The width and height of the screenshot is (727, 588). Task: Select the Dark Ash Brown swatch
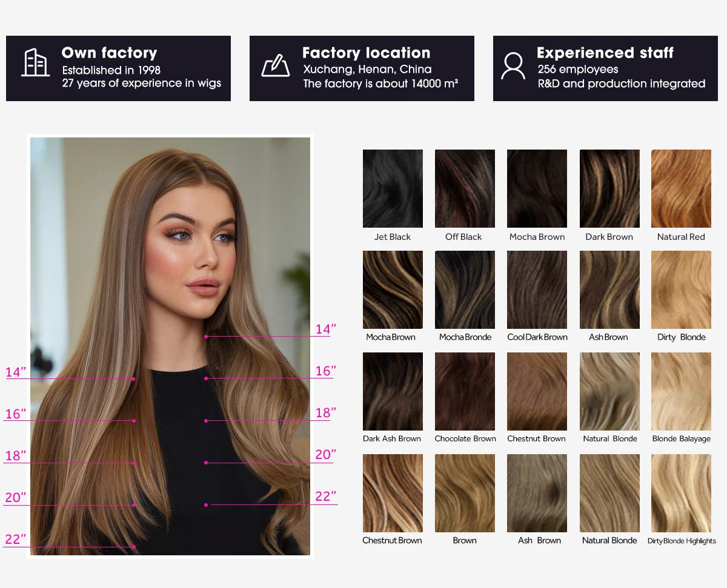click(393, 392)
